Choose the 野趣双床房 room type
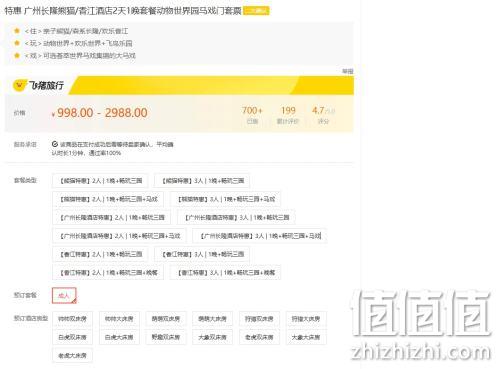The image size is (500, 369). 166,337
